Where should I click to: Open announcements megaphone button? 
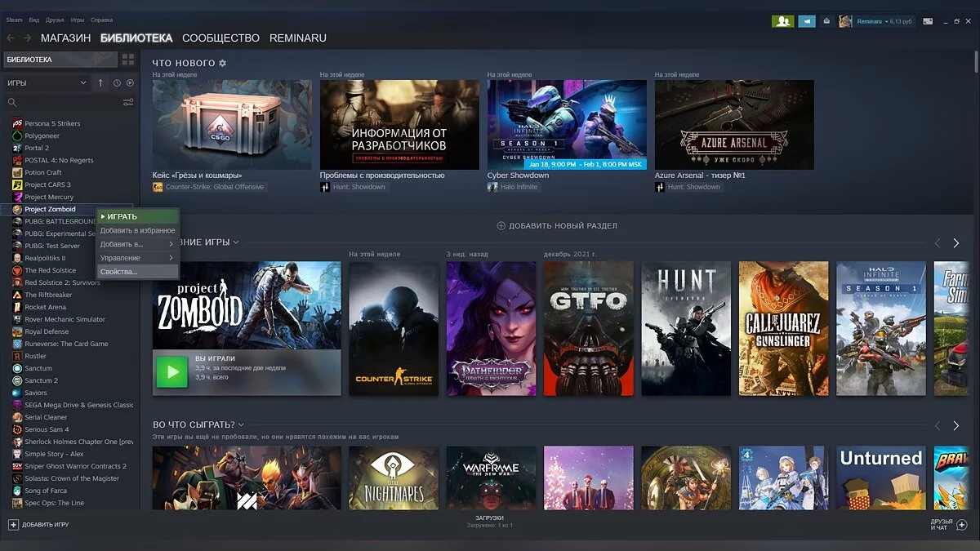click(807, 21)
